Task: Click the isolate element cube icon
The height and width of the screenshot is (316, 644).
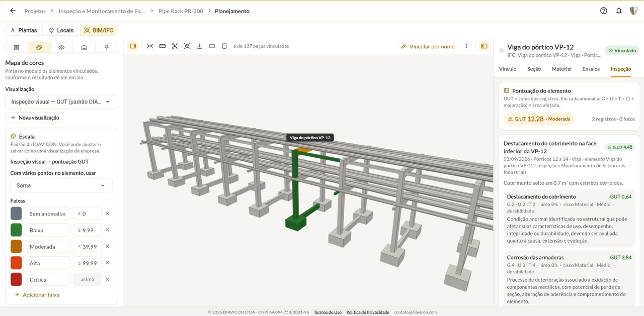Action: tap(187, 46)
